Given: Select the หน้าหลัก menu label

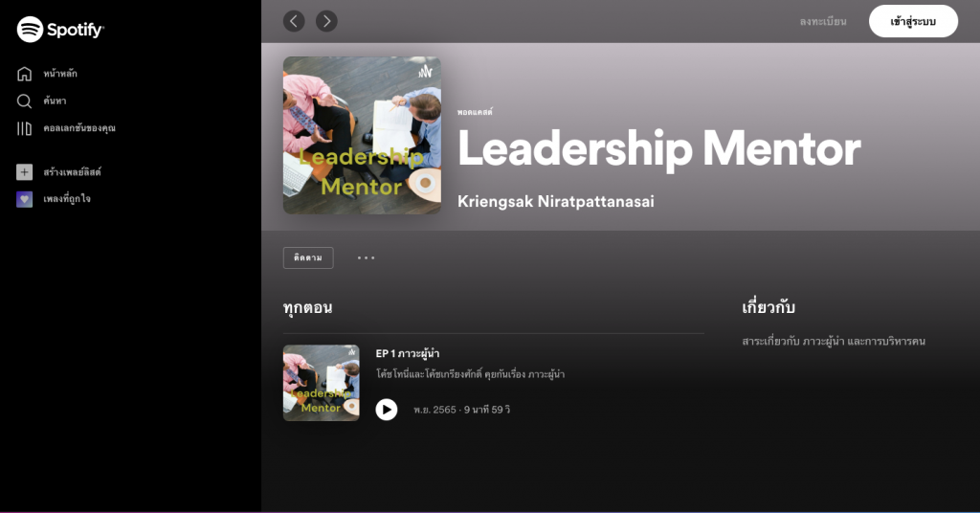Looking at the screenshot, I should pos(60,74).
